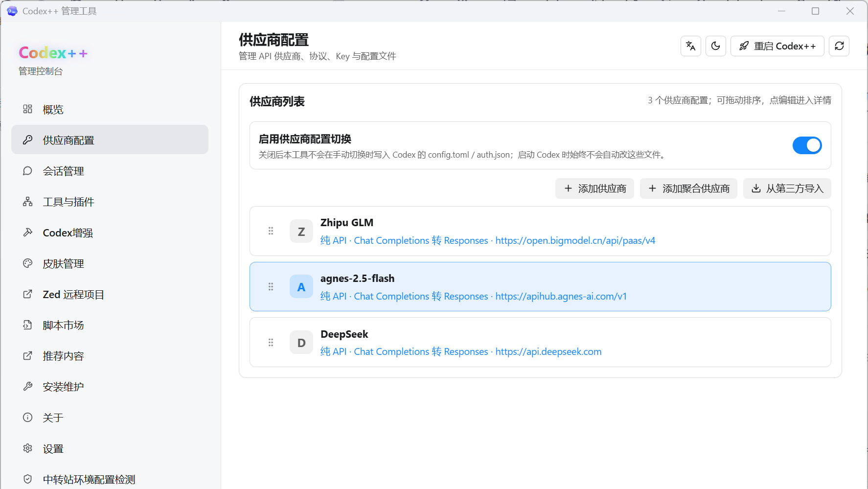Open 推荐内容 in the sidebar
868x489 pixels.
coord(110,356)
